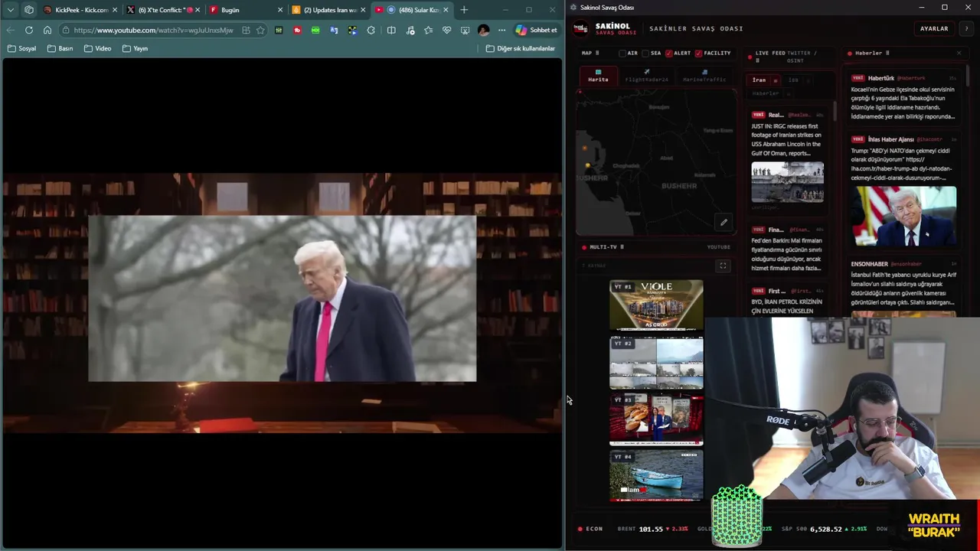Image resolution: width=980 pixels, height=551 pixels.
Task: Disable the ALERT map checkbox
Action: click(669, 53)
